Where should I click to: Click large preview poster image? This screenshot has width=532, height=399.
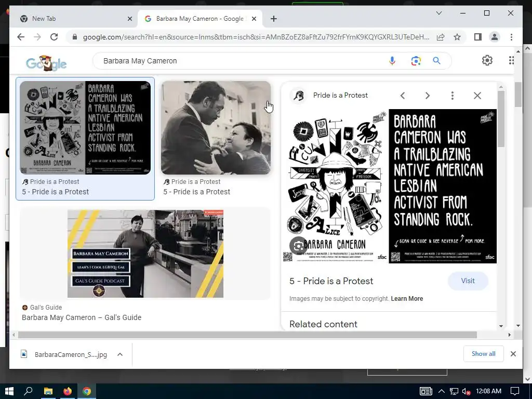click(x=390, y=186)
